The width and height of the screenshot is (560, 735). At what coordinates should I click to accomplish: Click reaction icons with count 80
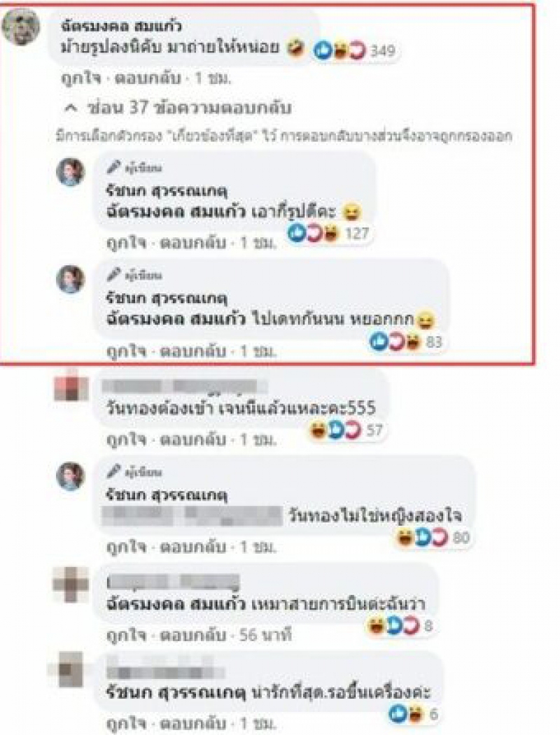click(434, 537)
